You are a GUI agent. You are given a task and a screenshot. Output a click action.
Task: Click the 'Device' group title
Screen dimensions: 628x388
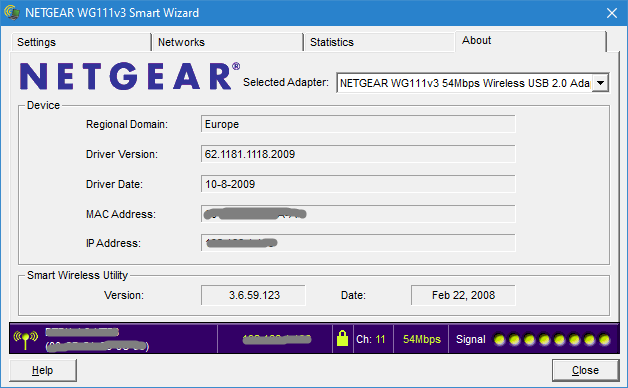(x=43, y=105)
